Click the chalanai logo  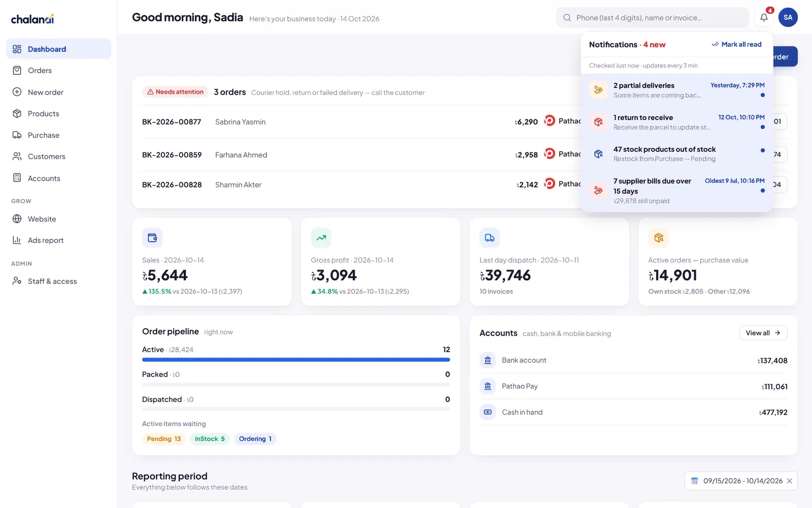click(32, 19)
